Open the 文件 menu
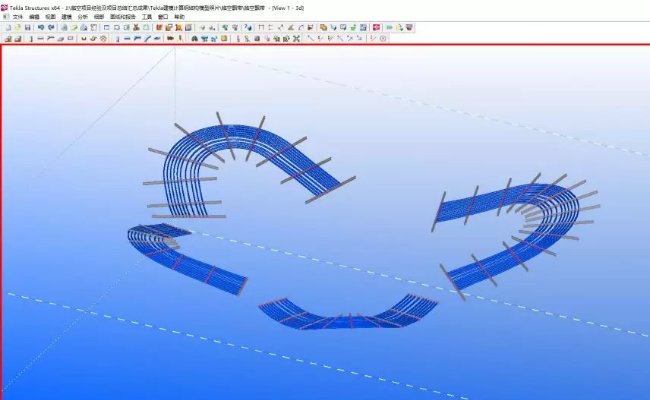 (18, 17)
